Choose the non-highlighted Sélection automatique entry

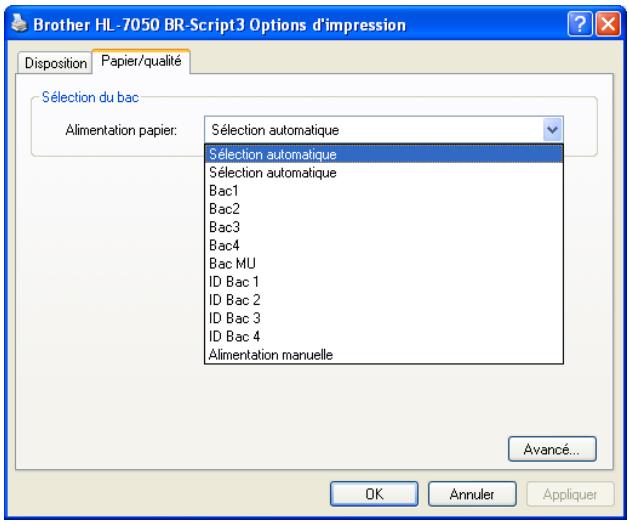tap(383, 173)
